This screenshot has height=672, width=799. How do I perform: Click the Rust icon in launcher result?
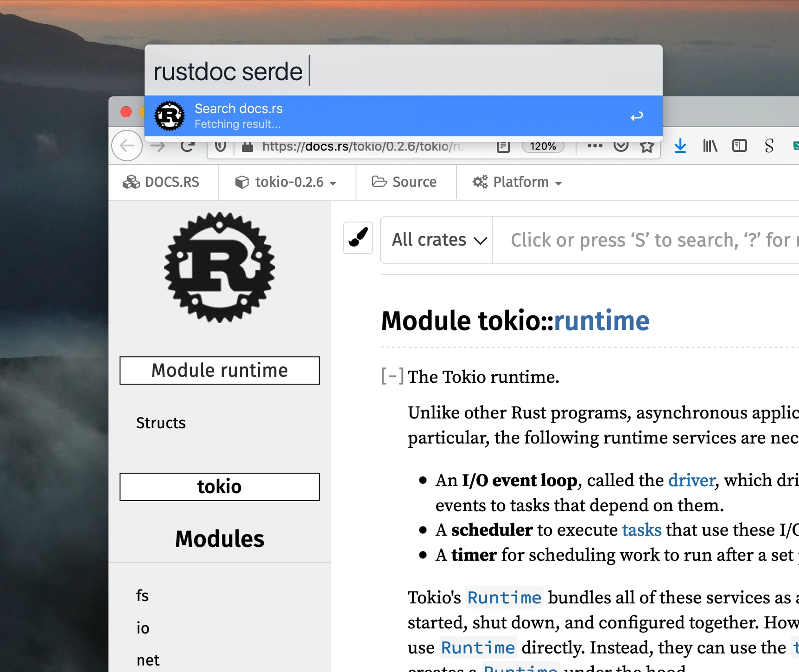[169, 116]
